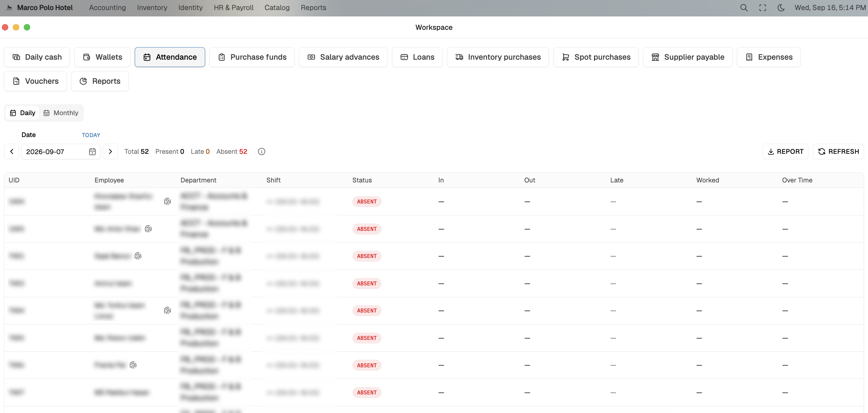Click the Shift column header

point(273,180)
